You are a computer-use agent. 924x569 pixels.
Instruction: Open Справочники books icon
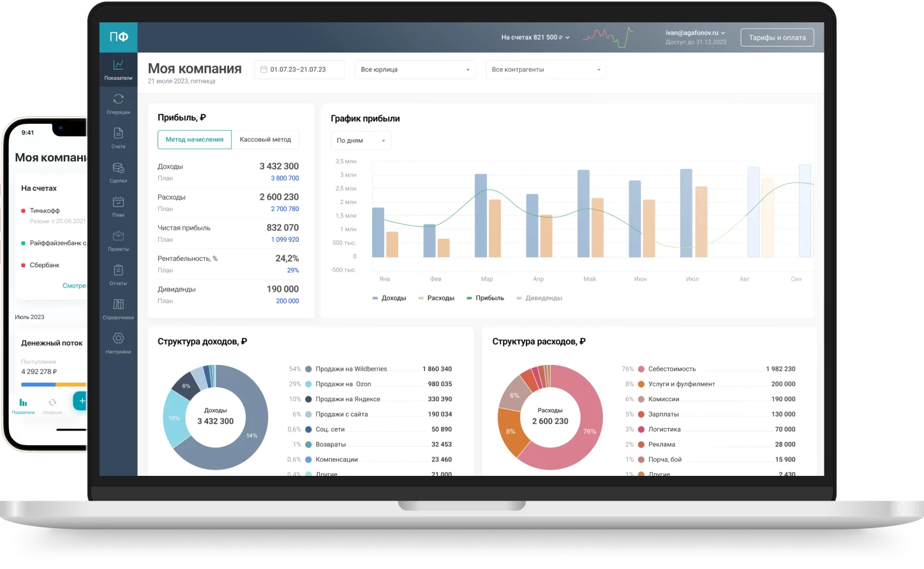(118, 305)
